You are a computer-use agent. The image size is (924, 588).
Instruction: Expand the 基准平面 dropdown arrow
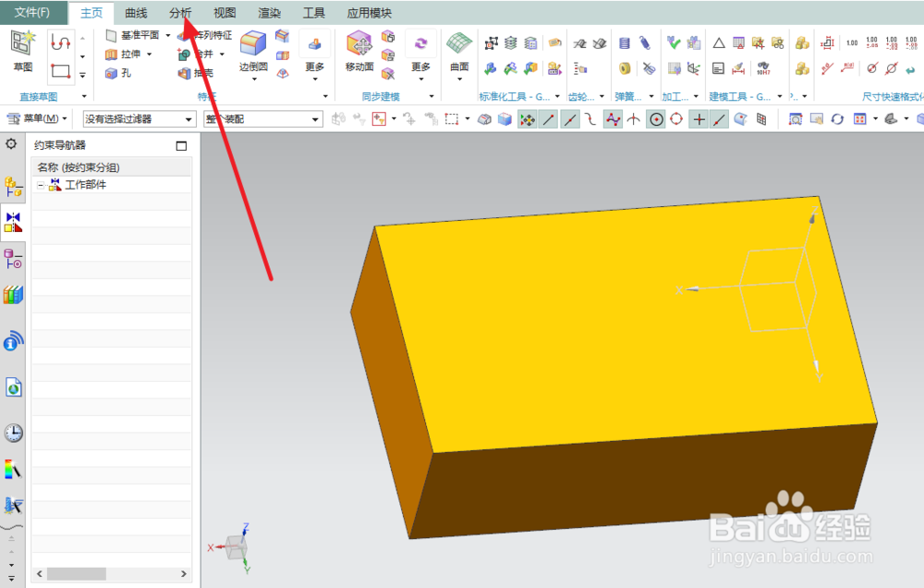168,35
